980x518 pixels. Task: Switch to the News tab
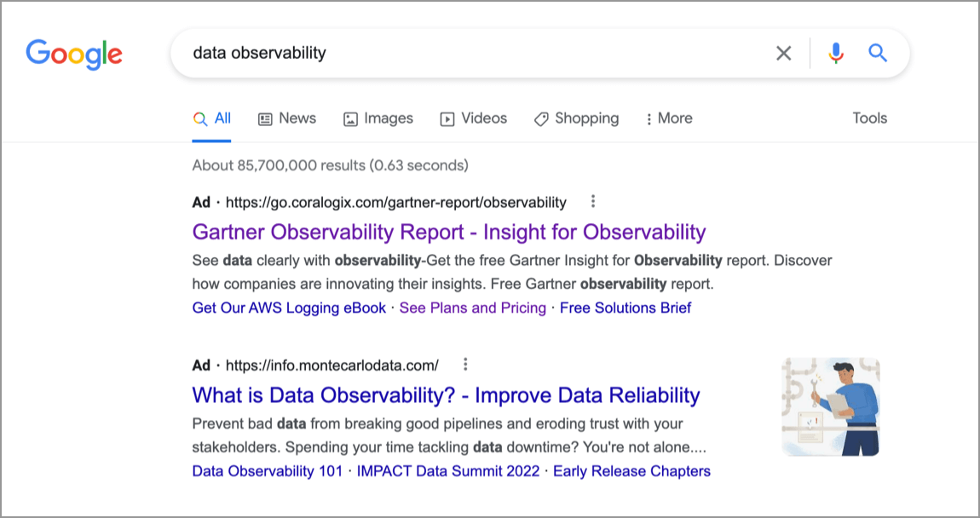pos(287,118)
